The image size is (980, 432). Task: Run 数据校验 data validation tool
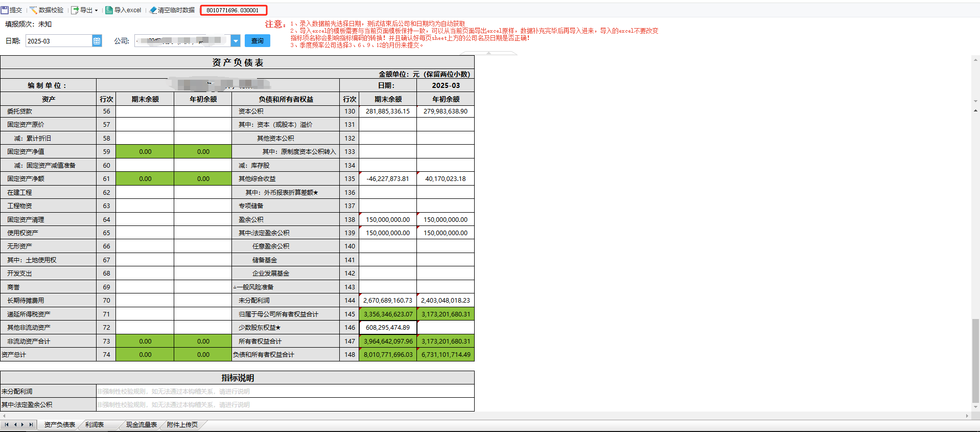pyautogui.click(x=46, y=10)
